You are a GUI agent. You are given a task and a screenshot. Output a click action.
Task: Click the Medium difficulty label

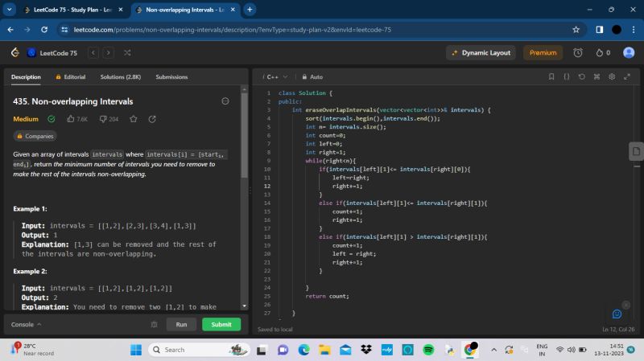pos(26,119)
